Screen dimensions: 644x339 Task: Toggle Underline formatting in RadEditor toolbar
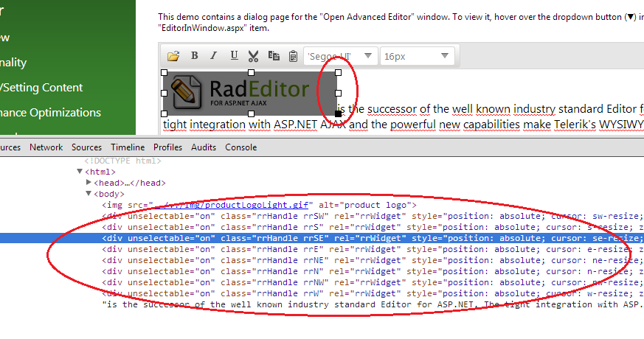pyautogui.click(x=234, y=55)
